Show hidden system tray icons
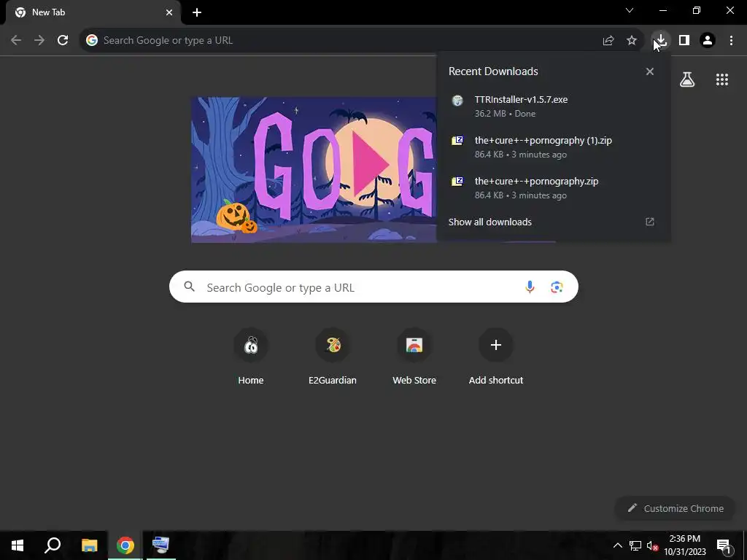This screenshot has height=560, width=747. tap(617, 545)
